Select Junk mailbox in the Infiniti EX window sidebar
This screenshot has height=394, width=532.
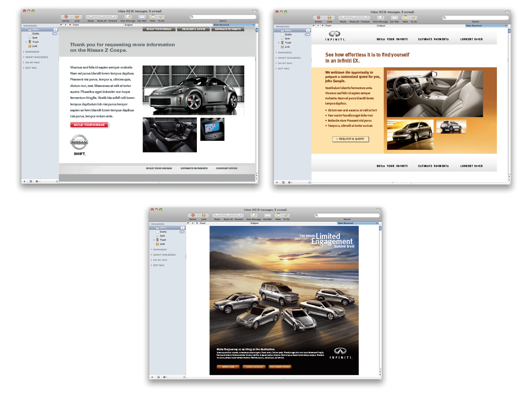[x=292, y=47]
